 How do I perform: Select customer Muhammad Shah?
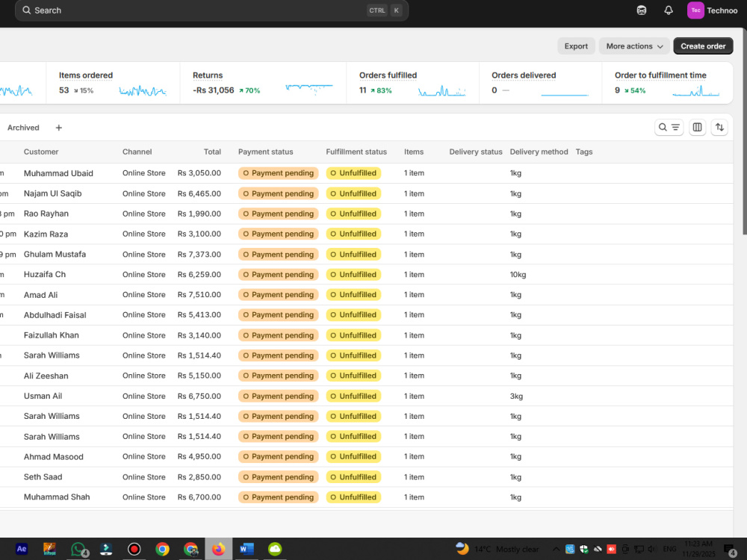[57, 497]
